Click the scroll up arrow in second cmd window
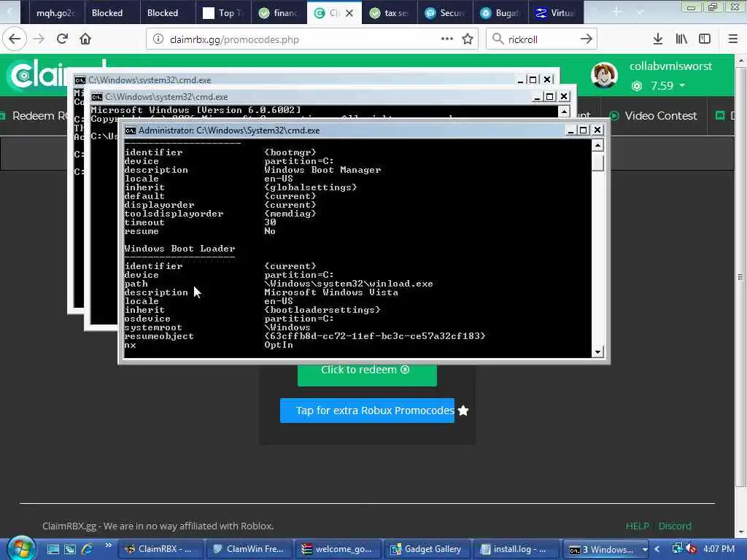Screen dimensions: 747x560 (x=564, y=112)
